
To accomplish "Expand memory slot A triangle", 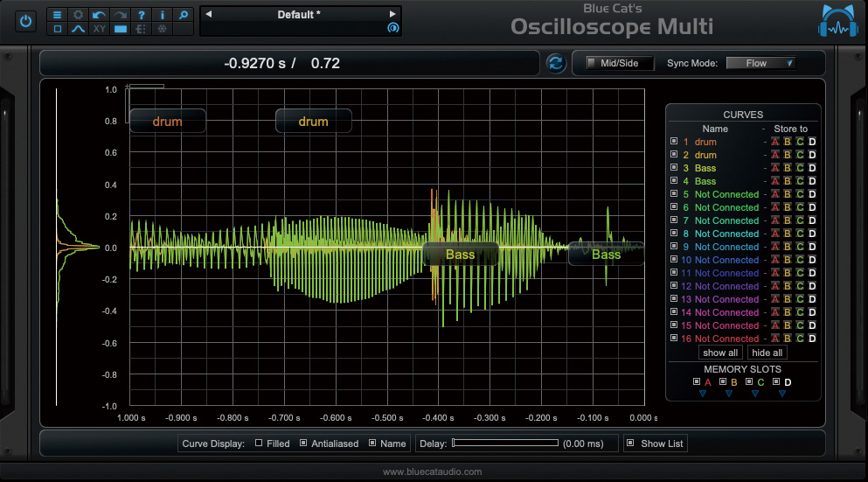I will 703,394.
